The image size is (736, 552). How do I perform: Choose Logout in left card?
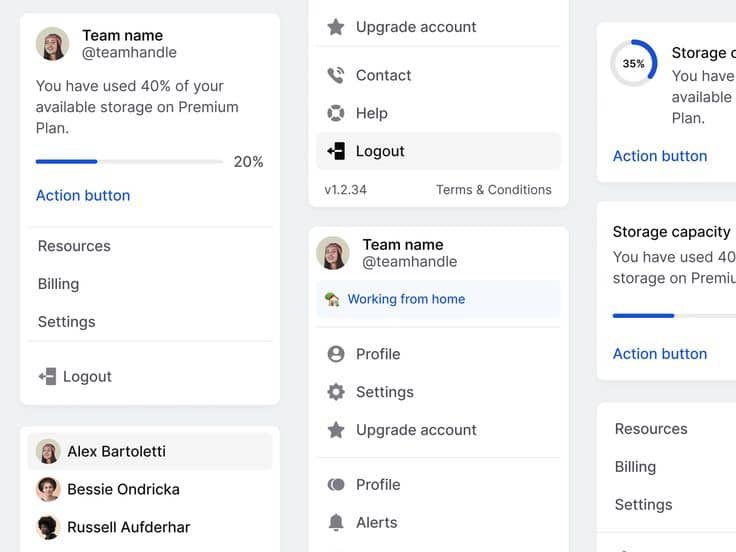pyautogui.click(x=150, y=376)
